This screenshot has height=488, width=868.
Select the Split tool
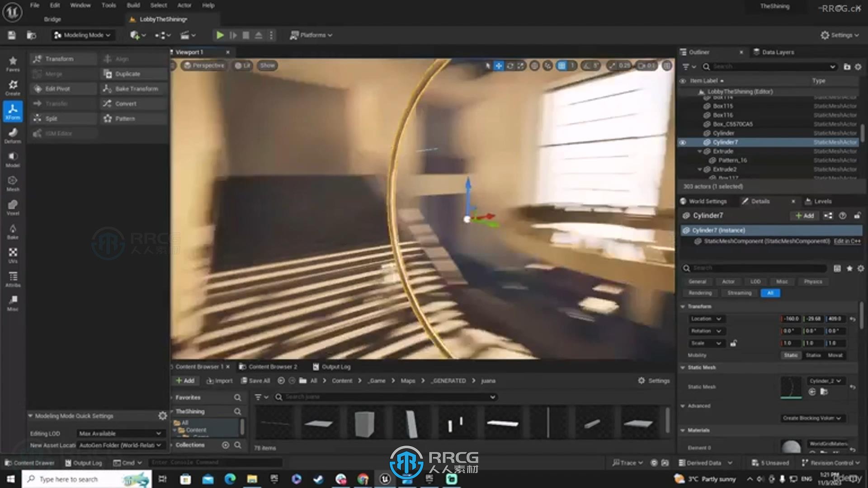point(64,118)
